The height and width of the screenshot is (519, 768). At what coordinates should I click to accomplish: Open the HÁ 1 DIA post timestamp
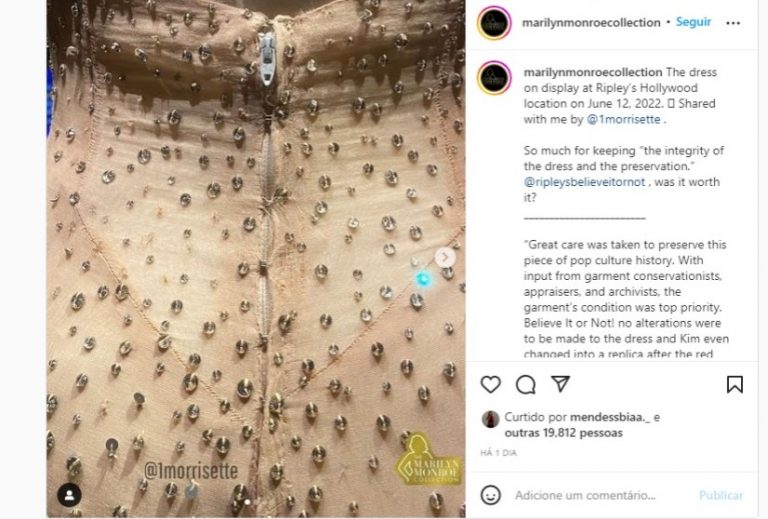click(x=498, y=453)
